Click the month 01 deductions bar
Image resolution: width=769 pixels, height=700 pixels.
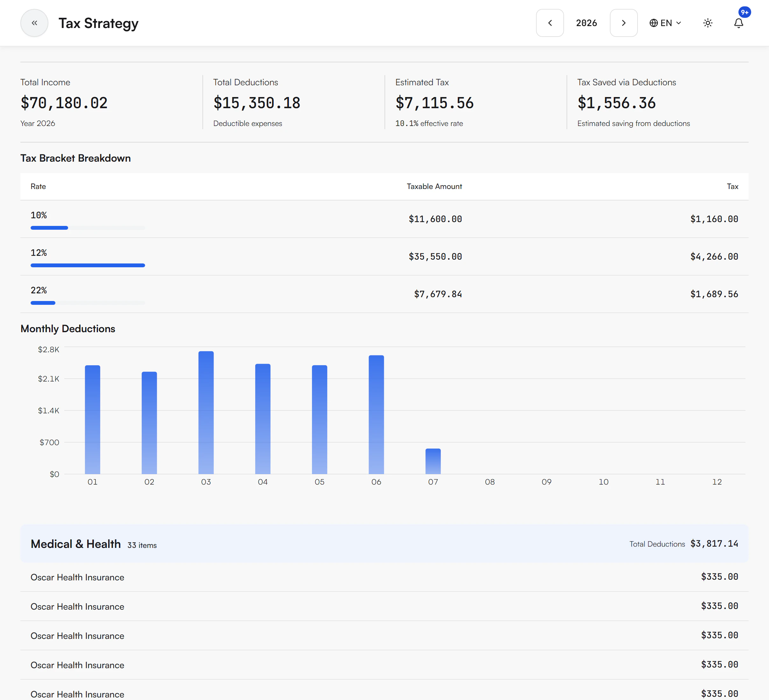click(92, 419)
